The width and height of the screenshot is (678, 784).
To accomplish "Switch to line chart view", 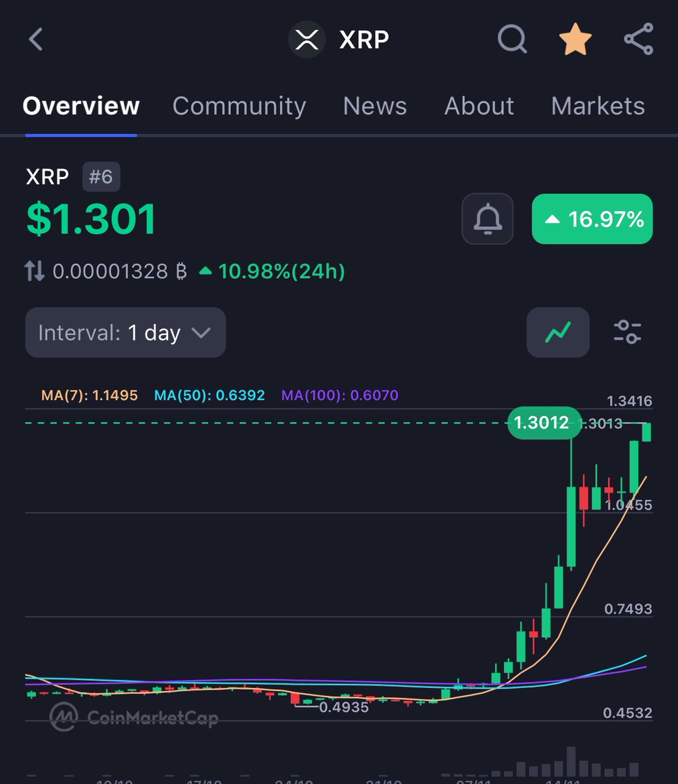I will 558,333.
